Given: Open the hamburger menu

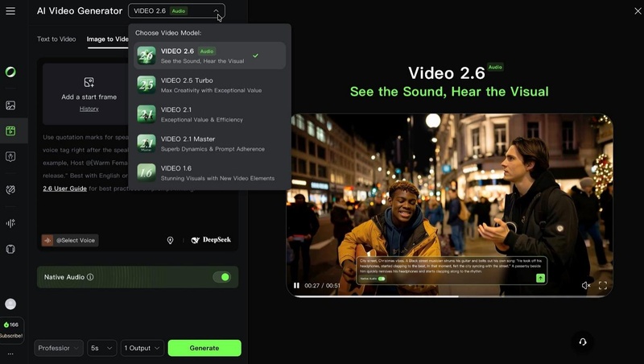Looking at the screenshot, I should [10, 10].
